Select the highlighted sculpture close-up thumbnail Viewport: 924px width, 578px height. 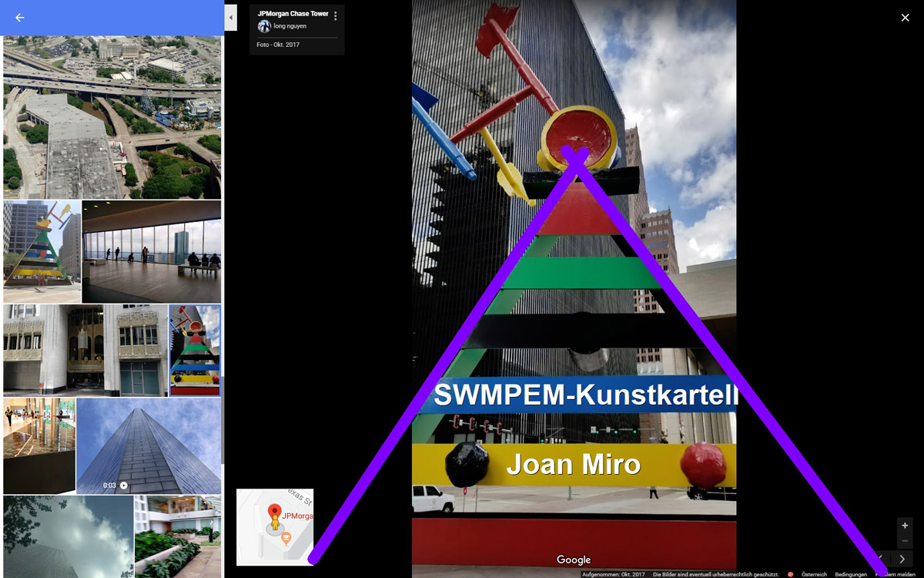[195, 351]
